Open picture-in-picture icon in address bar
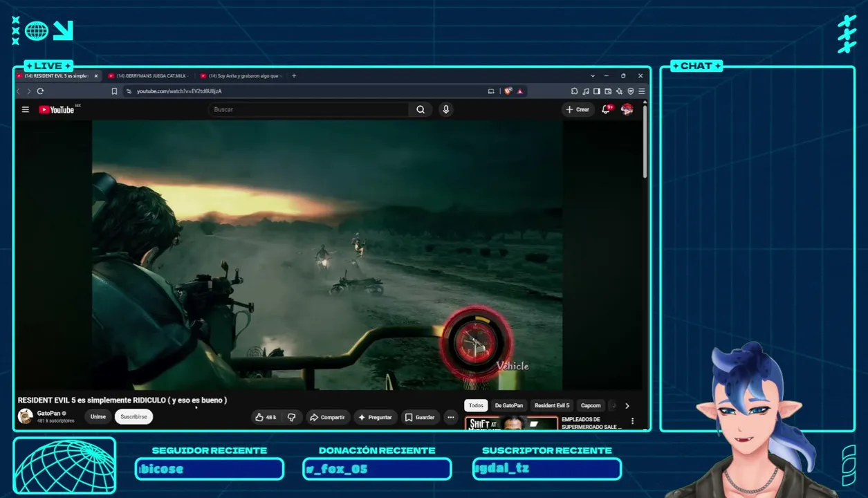 [491, 91]
